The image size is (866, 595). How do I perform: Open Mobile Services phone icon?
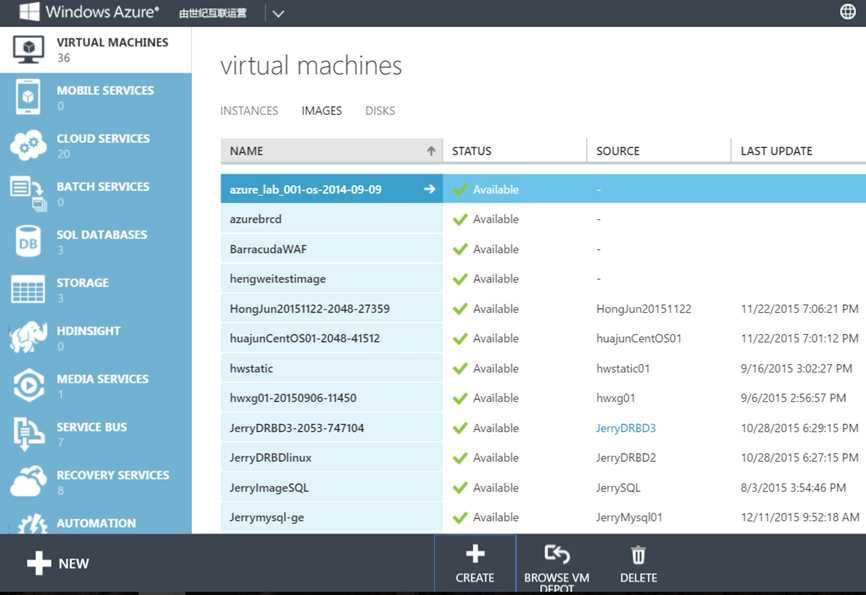(x=28, y=97)
